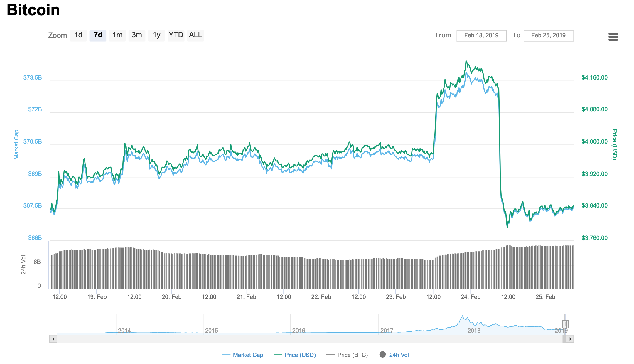
Task: Edit the To date field
Action: click(x=549, y=36)
